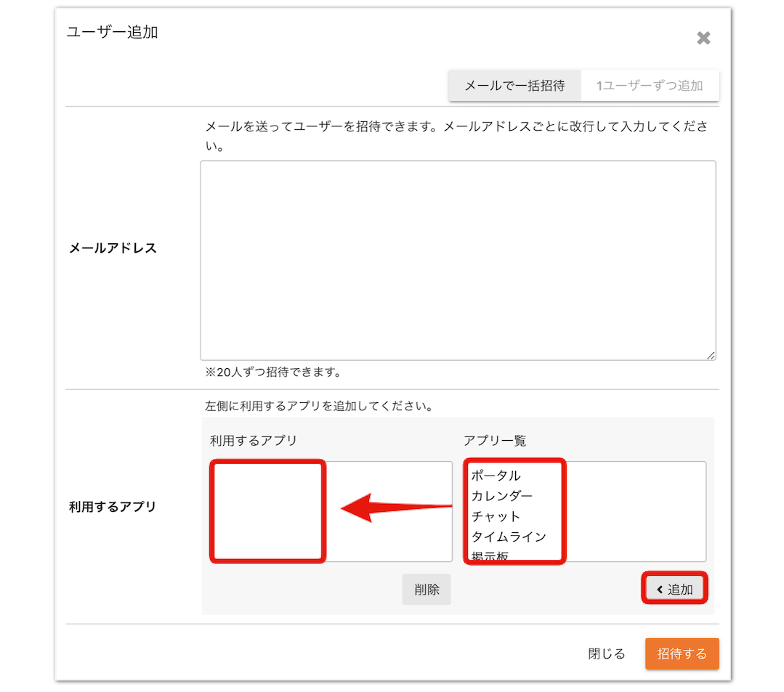
Task: Switch to メールで一括招待 tab
Action: [x=514, y=86]
